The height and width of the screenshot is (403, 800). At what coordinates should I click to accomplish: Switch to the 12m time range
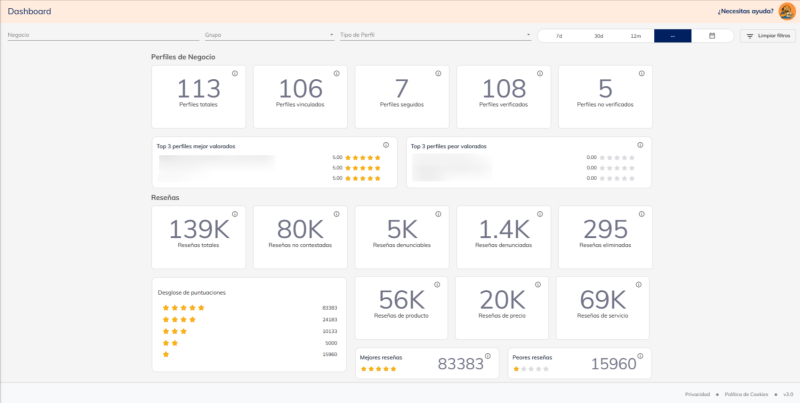[x=635, y=36]
